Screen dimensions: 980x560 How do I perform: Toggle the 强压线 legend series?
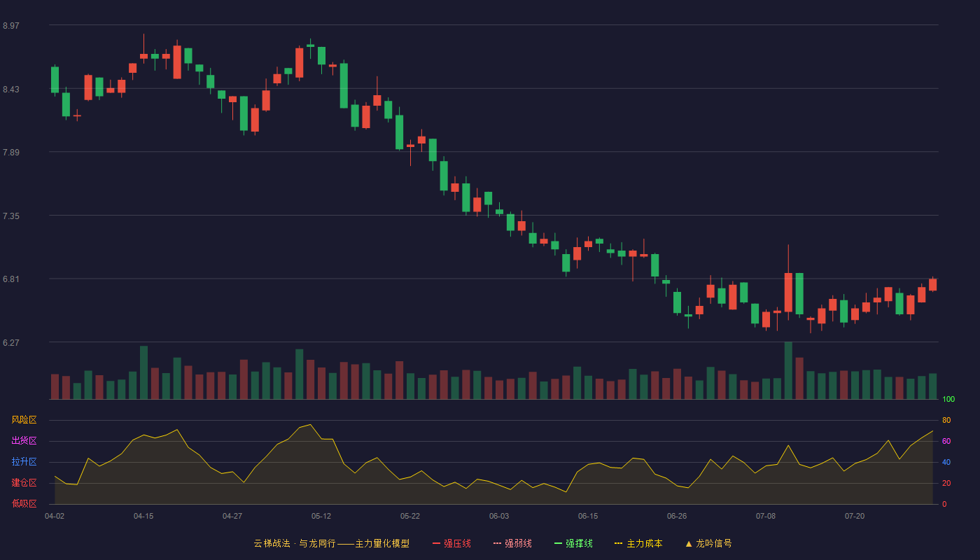pos(451,543)
